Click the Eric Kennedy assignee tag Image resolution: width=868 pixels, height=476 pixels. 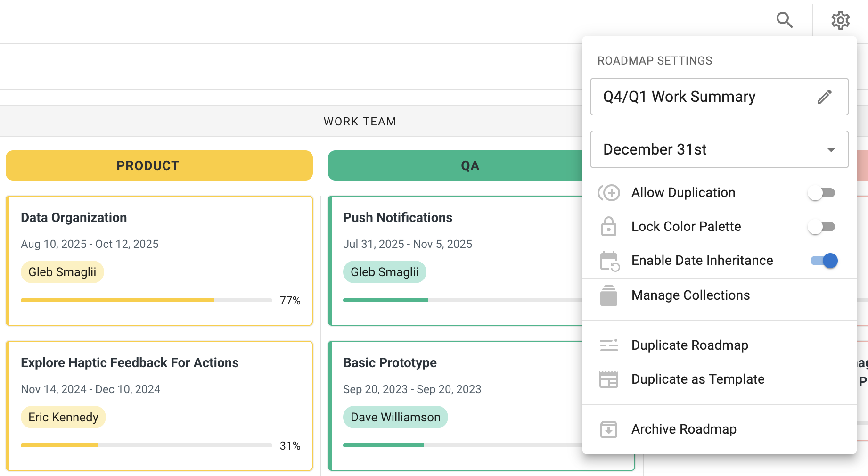(x=63, y=417)
